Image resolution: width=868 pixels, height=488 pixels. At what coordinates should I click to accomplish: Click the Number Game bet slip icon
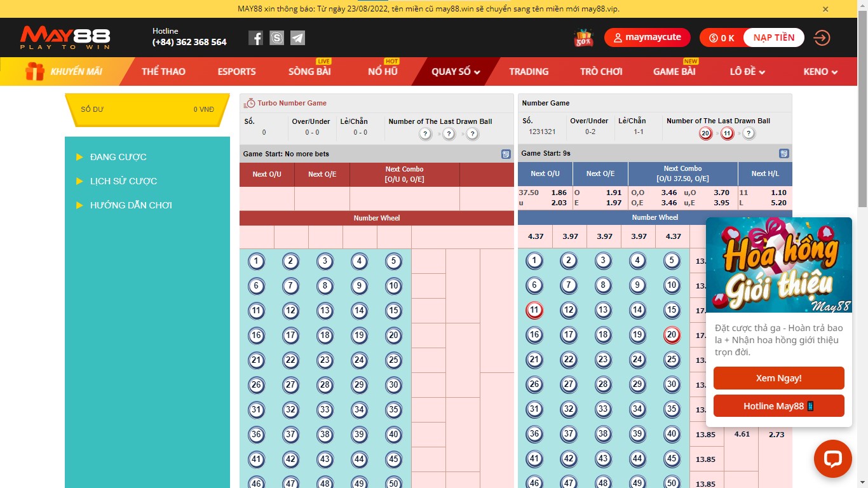(x=784, y=154)
